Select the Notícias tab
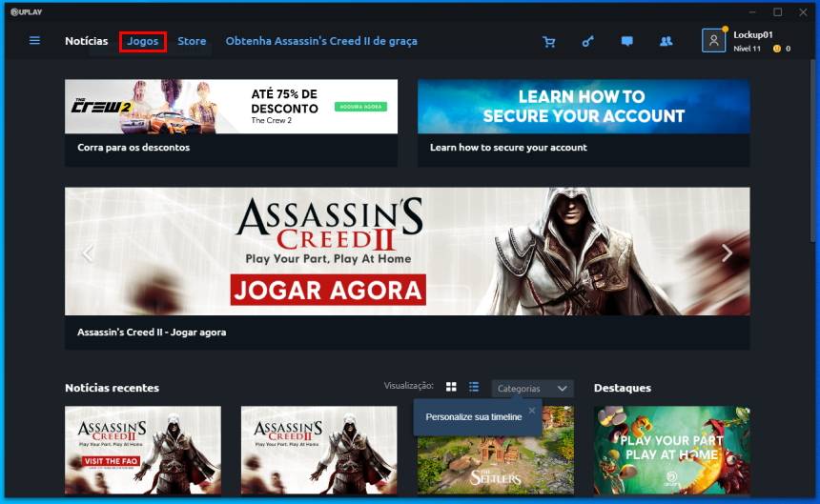This screenshot has width=820, height=504. pos(86,41)
